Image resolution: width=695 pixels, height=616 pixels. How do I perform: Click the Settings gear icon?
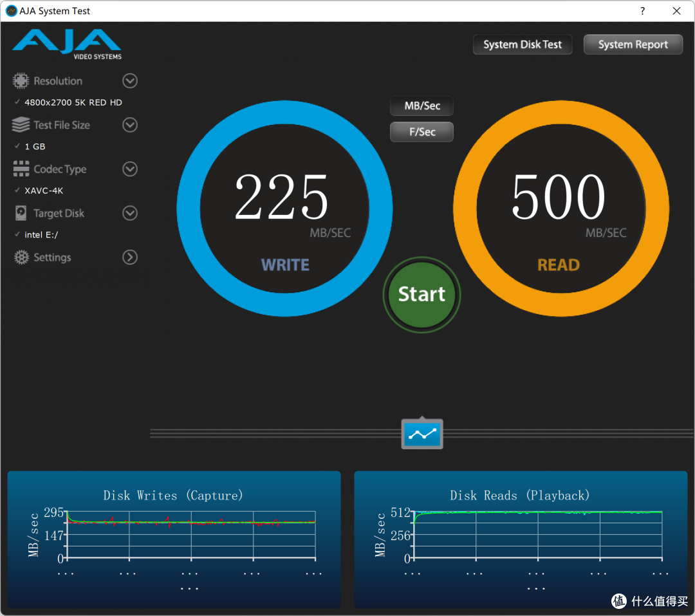tap(21, 257)
